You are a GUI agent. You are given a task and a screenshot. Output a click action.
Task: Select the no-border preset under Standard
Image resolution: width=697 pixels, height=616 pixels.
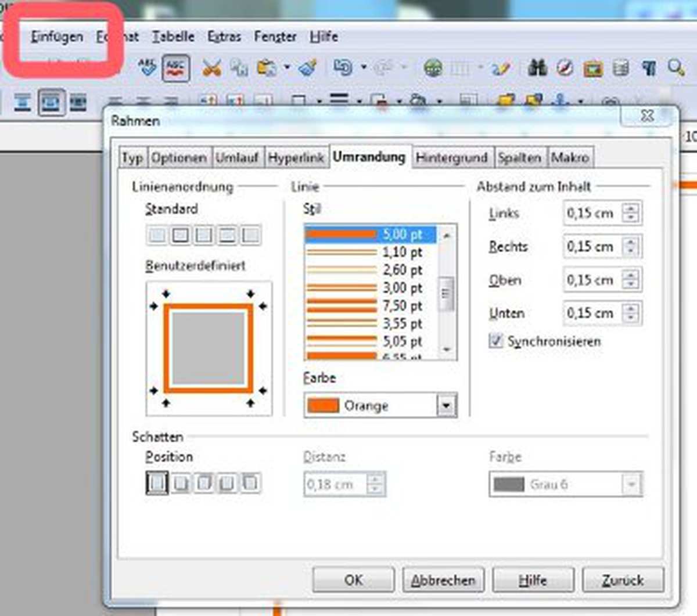[x=157, y=235]
